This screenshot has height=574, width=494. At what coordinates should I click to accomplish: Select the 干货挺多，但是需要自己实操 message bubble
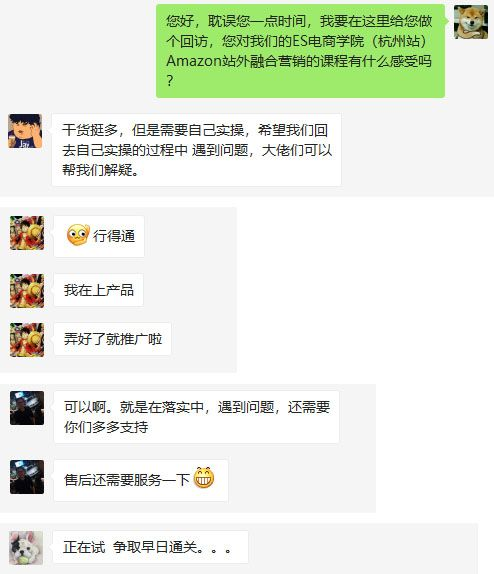(196, 150)
